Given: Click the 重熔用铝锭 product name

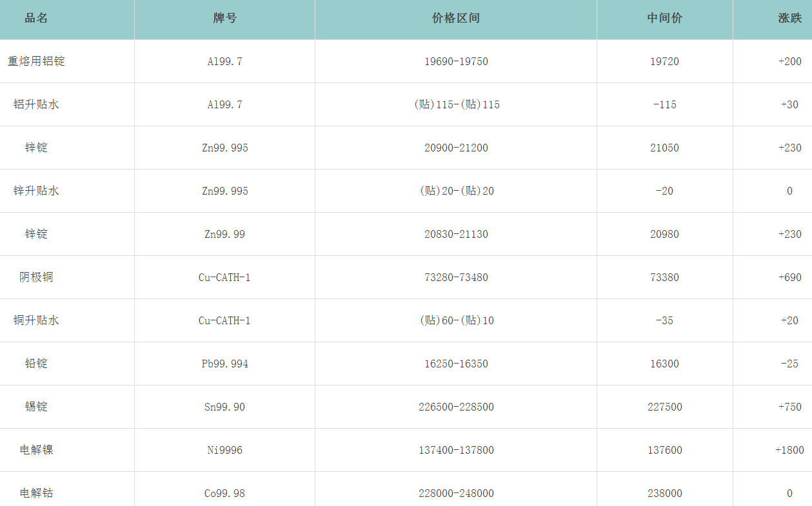Looking at the screenshot, I should click(x=36, y=61).
